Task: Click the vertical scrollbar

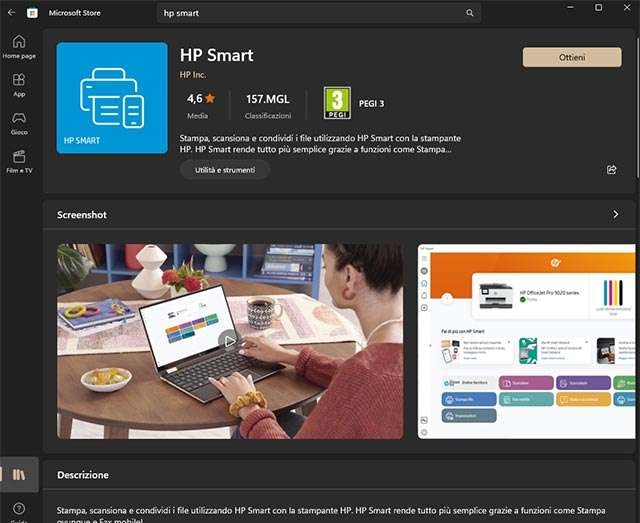Action: tap(638, 108)
